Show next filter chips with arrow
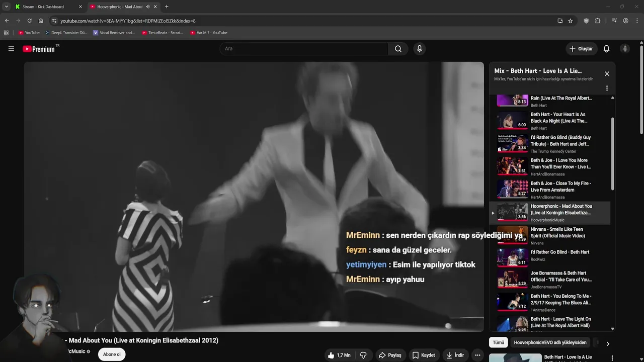 607,344
